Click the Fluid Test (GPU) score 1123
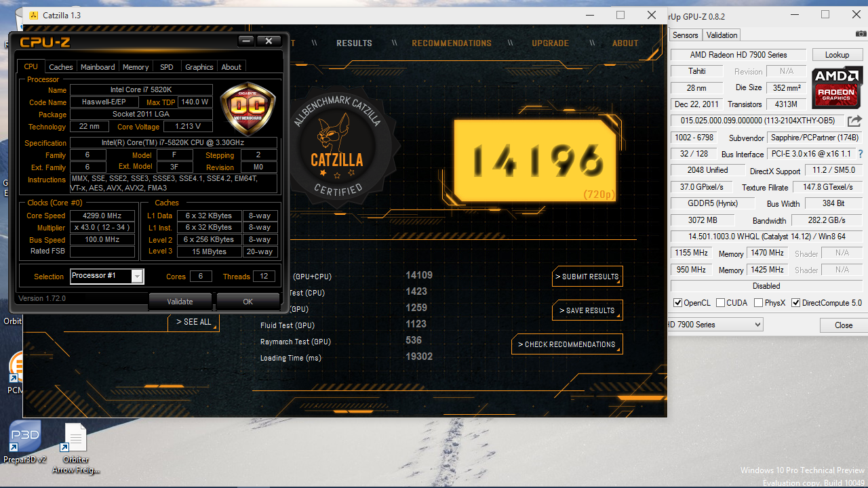 416,324
